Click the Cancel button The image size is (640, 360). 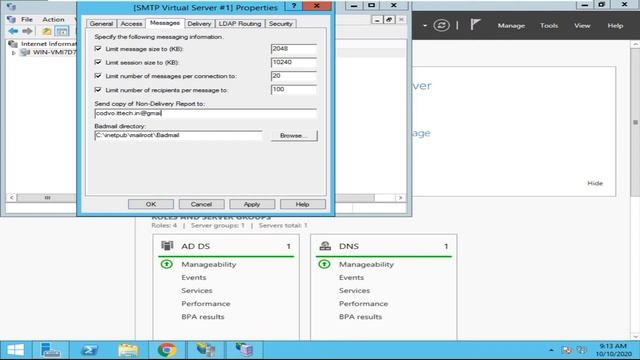(201, 204)
